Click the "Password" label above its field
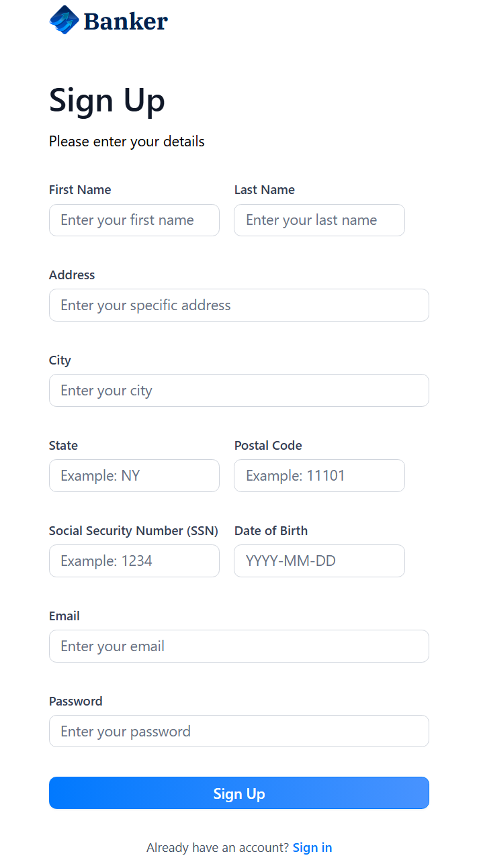 click(x=76, y=702)
